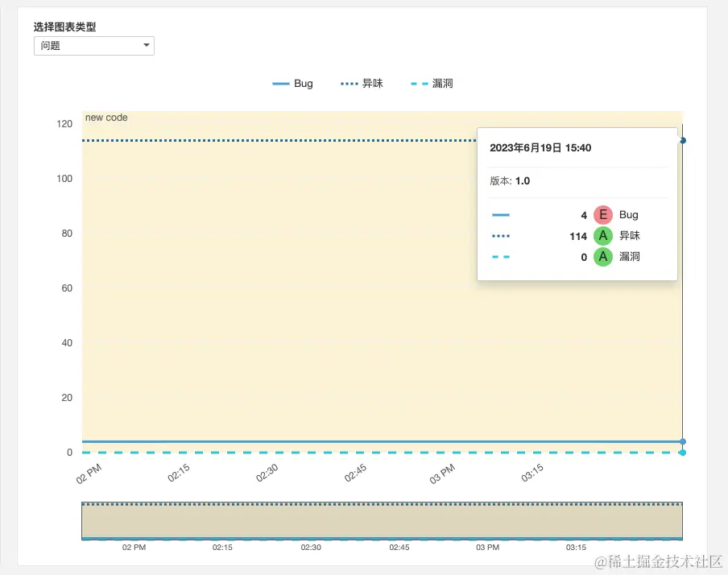Screen dimensions: 728x575
Task: Click the 异味 data point at 114
Action: [x=683, y=140]
